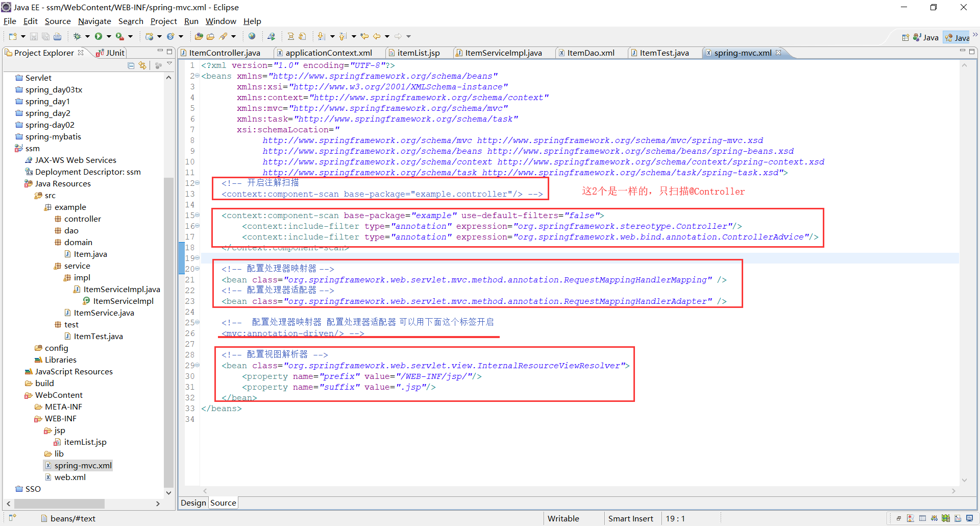Click the Run External Tools icon
980x526 pixels.
(119, 36)
